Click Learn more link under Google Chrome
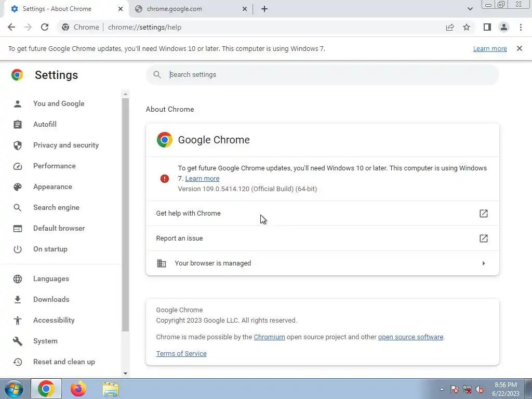The width and height of the screenshot is (532, 399). tap(202, 179)
